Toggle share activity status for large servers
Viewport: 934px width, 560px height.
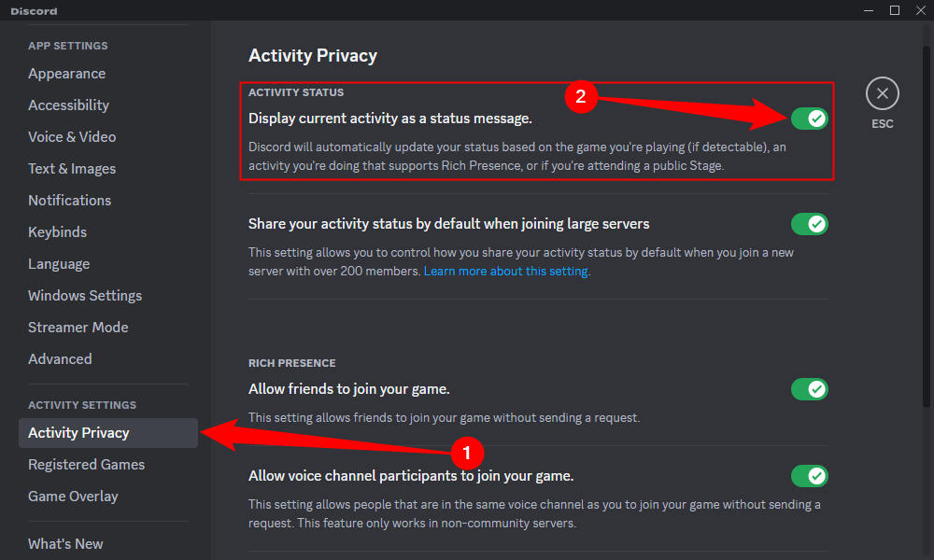point(809,224)
